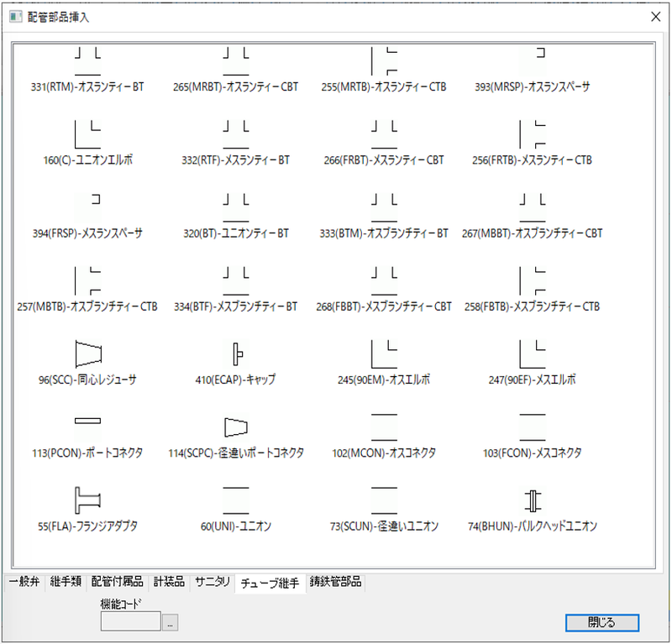Switch to the 一般弁 tab
The width and height of the screenshot is (672, 644).
coord(23,582)
